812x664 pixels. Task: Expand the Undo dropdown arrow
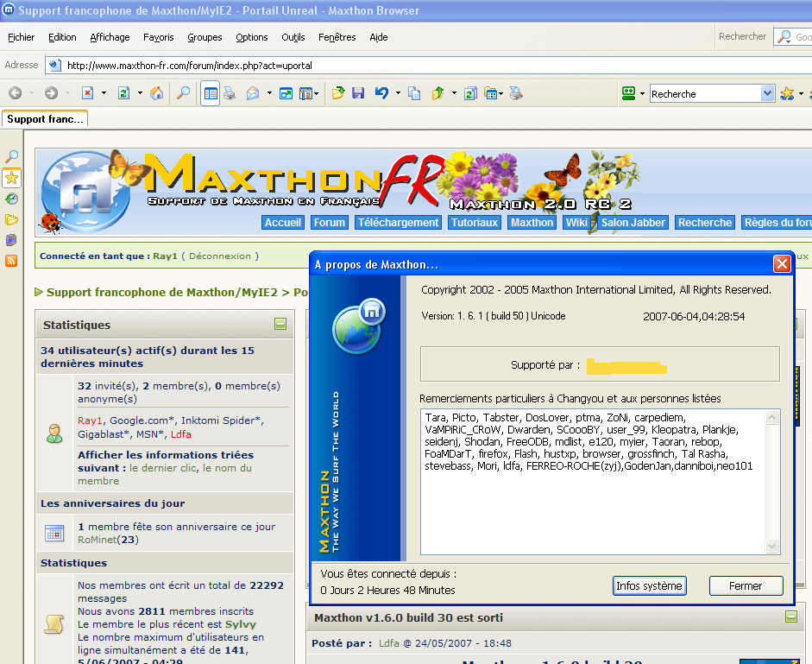pyautogui.click(x=398, y=93)
